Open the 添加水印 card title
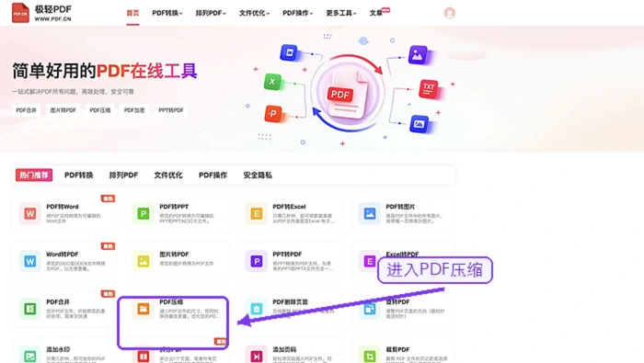The width and height of the screenshot is (644, 363). pos(58,349)
